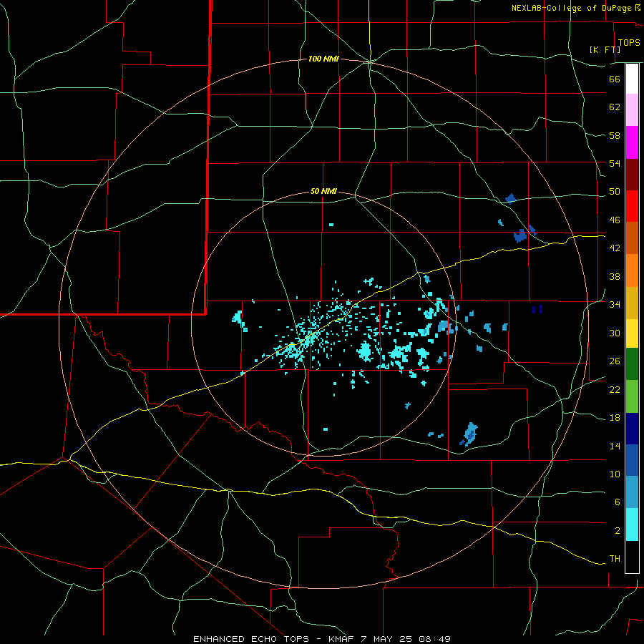Click the 'TOPS' legend heading
644x644 pixels.
(629, 43)
